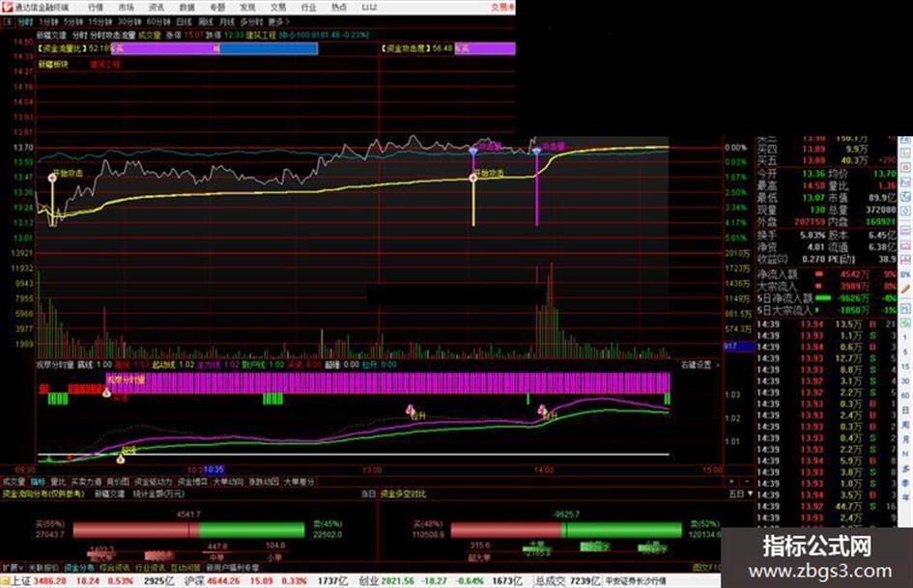Switch to the 分时 chart tab
Screen dimensions: 913x588
[x=25, y=21]
